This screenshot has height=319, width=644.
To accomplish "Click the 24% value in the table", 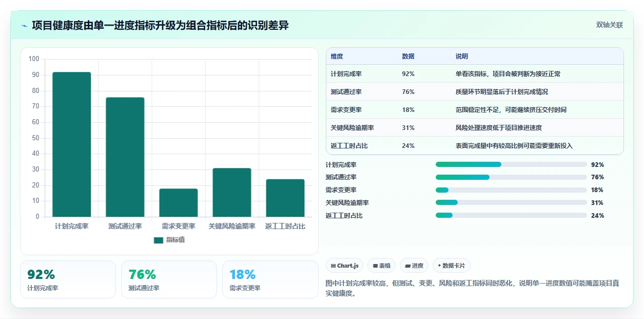I will (x=408, y=146).
